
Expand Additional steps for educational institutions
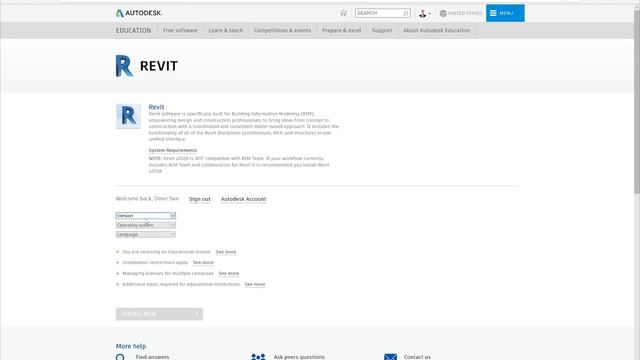[x=118, y=284]
